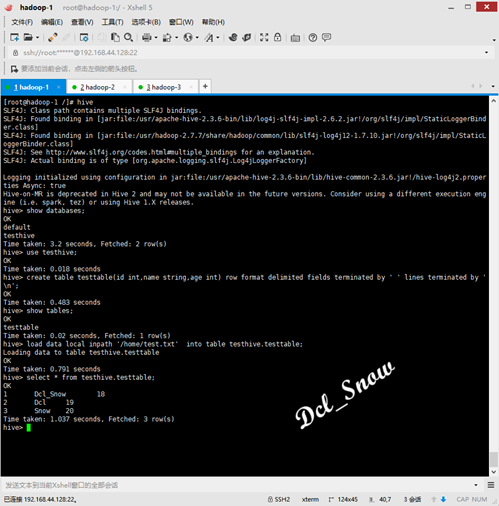499x506 pixels.
Task: Click the 3 会话 sessions status entry
Action: tap(412, 499)
